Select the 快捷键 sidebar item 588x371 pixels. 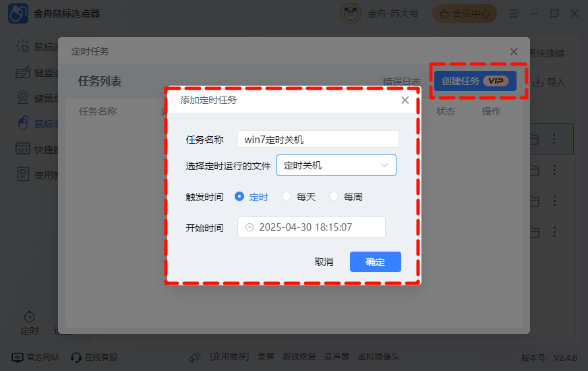click(36, 149)
